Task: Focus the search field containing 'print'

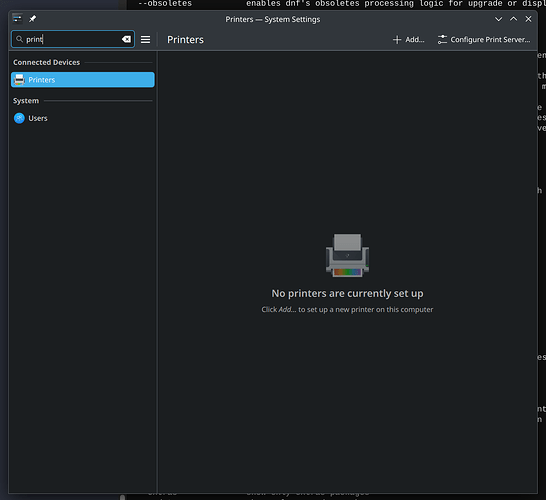Action: click(x=73, y=39)
